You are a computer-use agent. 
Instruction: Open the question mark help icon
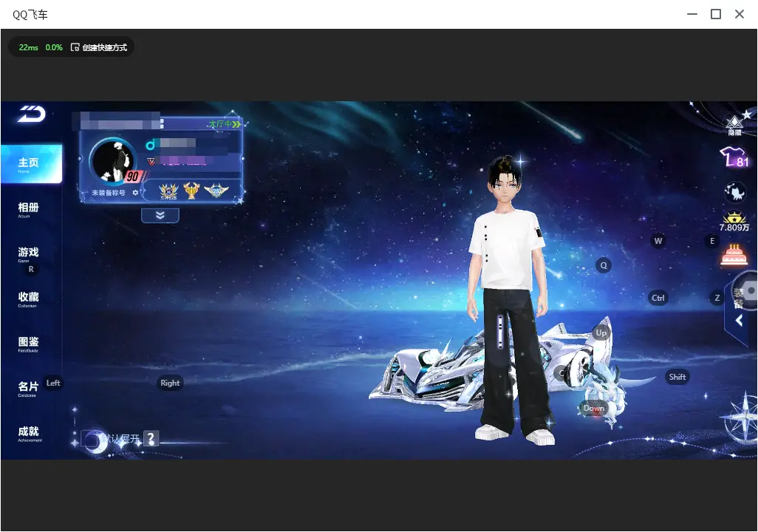pos(151,439)
